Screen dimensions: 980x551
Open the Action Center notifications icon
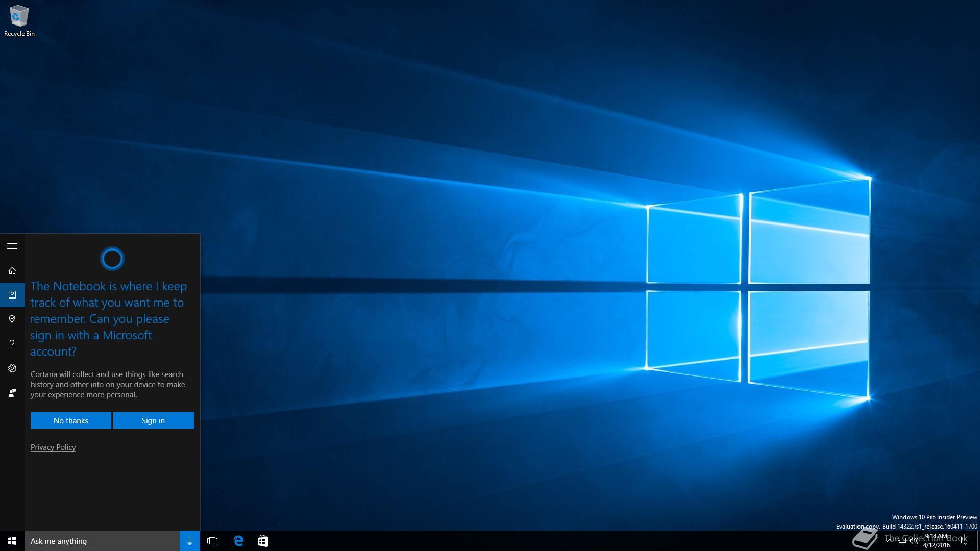point(965,541)
